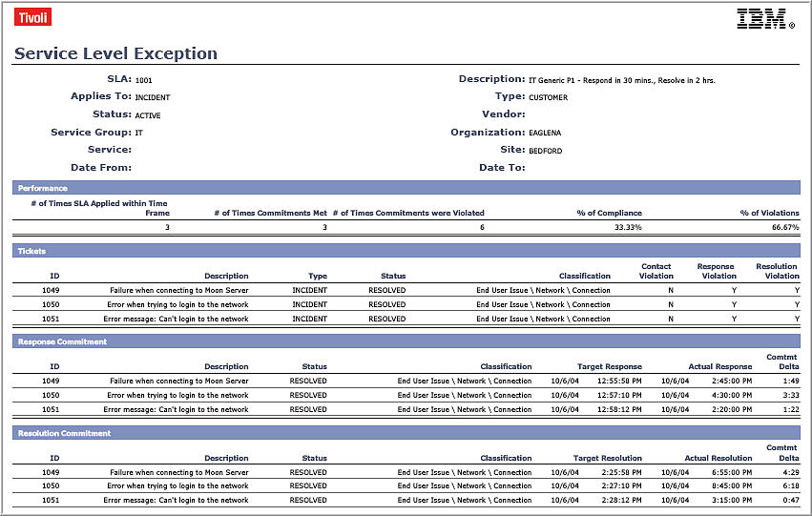Viewport: 812px width, 516px height.
Task: Click the % of Violations column header
Action: tap(769, 213)
